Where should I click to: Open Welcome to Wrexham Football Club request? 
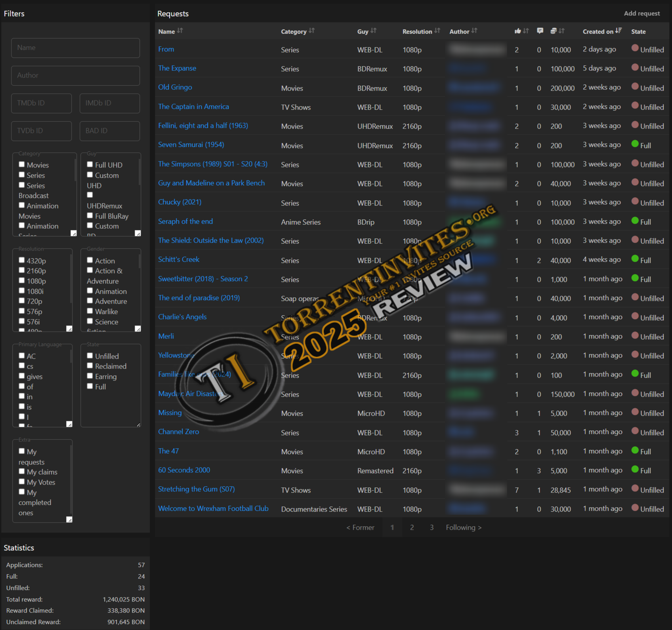(213, 508)
